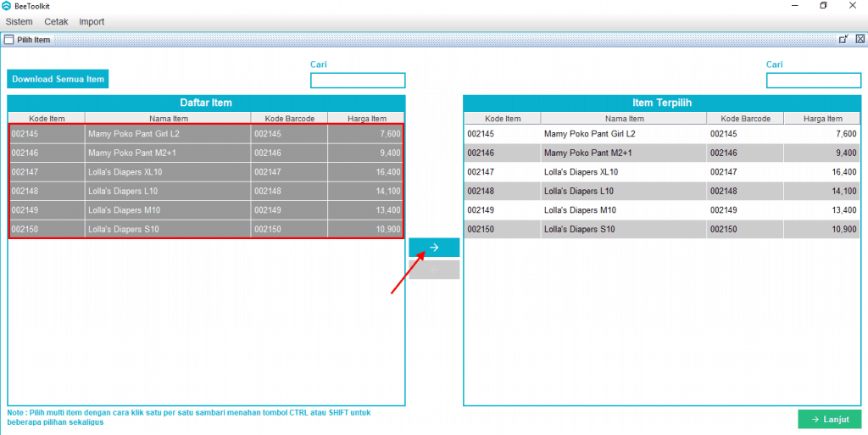The width and height of the screenshot is (868, 435).
Task: Minimize the BeeToolkit window
Action: click(794, 6)
